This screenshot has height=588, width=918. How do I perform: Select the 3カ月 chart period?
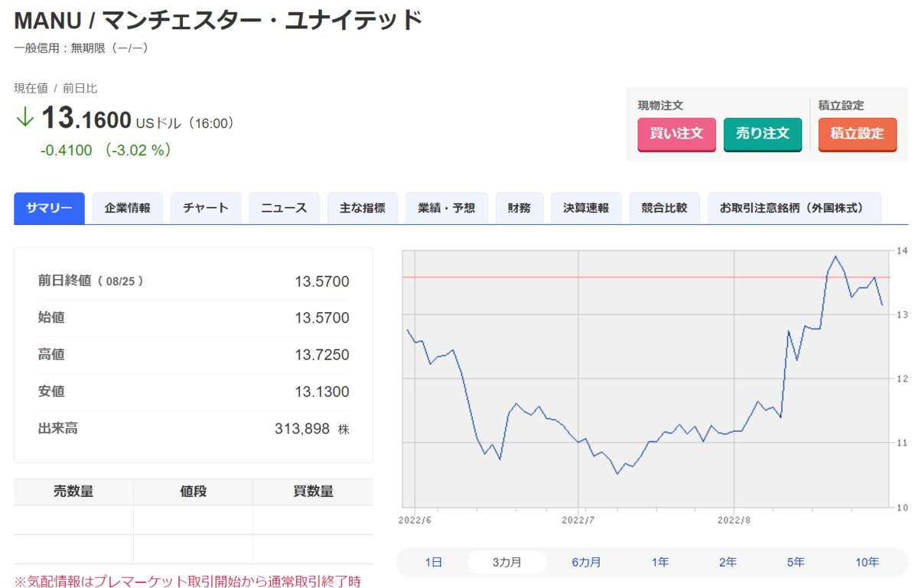pos(507,562)
